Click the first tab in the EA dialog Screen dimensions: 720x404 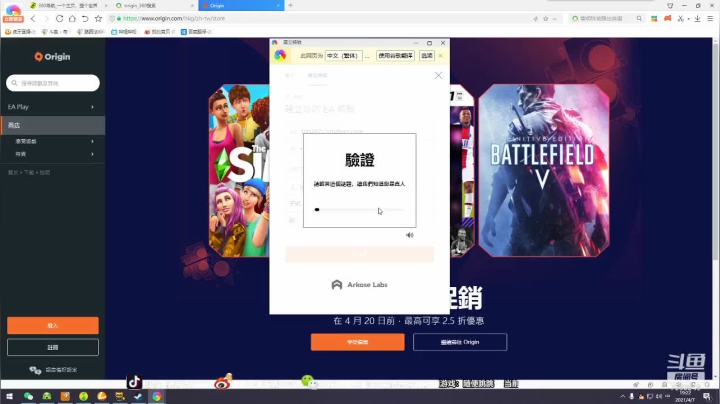coord(289,75)
